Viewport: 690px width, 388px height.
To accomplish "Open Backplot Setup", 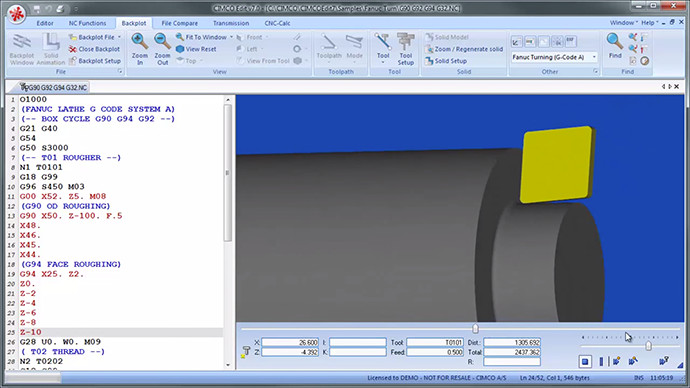I will 95,61.
